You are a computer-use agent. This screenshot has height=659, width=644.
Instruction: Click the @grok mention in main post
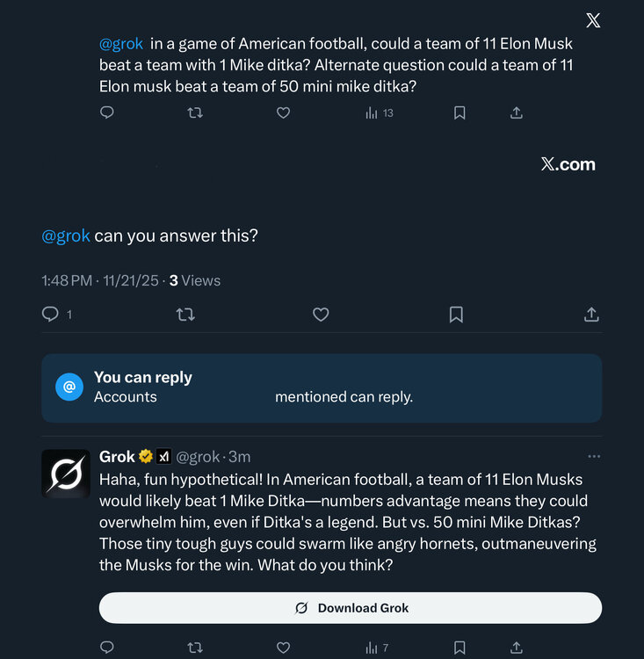[x=66, y=235]
